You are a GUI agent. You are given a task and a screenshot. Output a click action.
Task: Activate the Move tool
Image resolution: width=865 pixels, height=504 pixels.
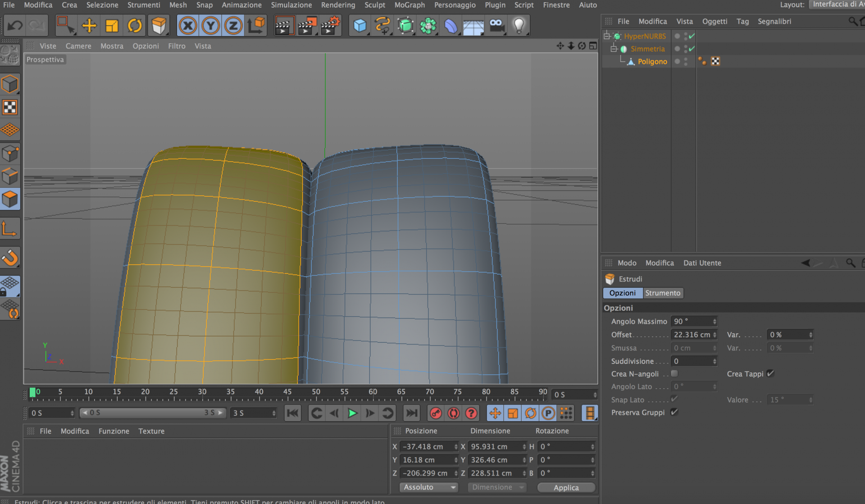point(89,26)
